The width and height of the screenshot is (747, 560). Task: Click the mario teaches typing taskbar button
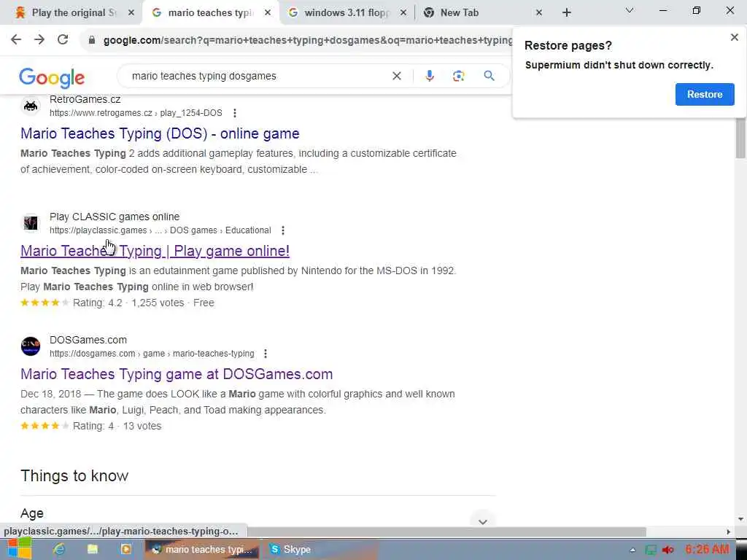(x=202, y=549)
